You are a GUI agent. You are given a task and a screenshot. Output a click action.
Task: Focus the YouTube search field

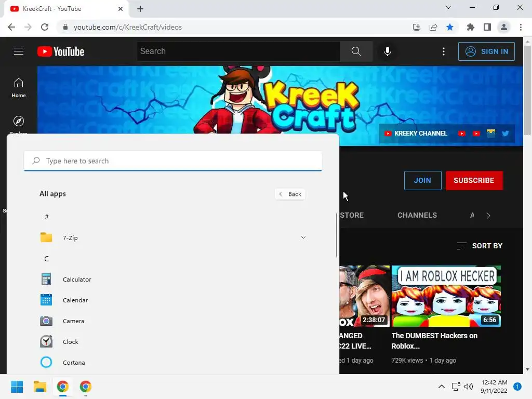[x=238, y=51]
